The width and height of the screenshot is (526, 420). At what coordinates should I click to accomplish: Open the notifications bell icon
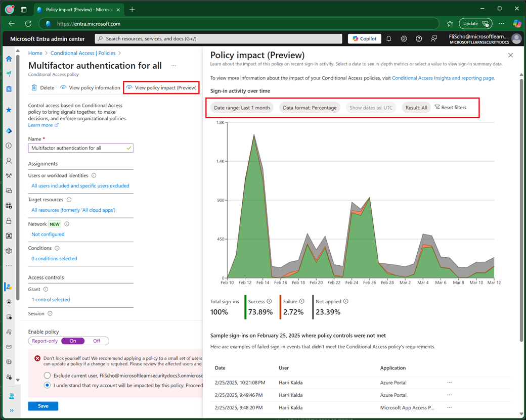(x=388, y=39)
